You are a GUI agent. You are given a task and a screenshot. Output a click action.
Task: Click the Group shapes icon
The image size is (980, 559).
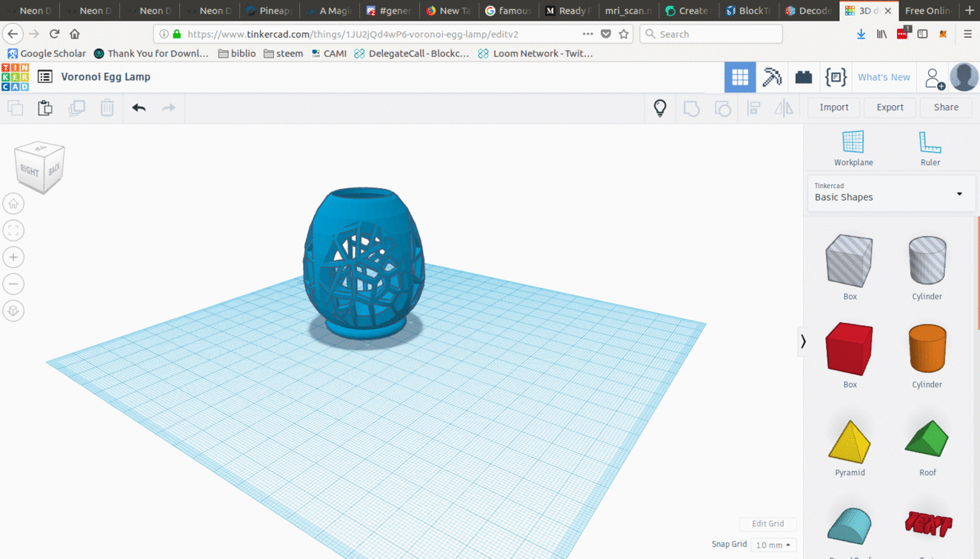click(x=691, y=108)
